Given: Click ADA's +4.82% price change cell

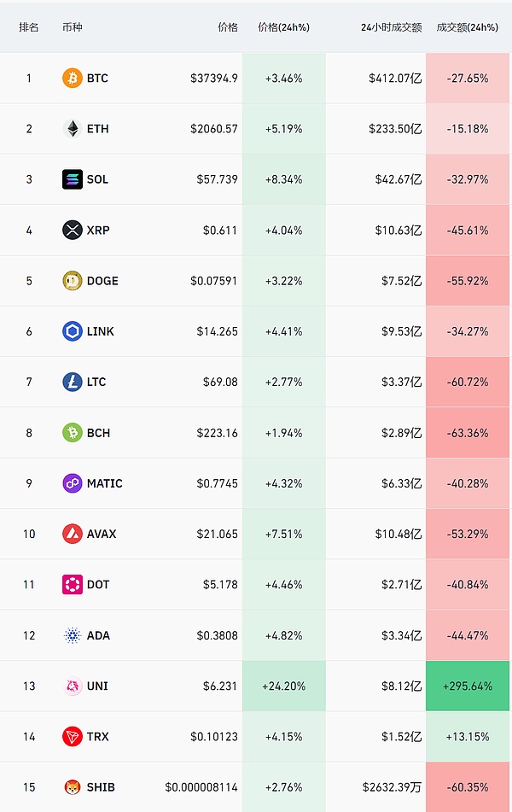Looking at the screenshot, I should coord(283,635).
